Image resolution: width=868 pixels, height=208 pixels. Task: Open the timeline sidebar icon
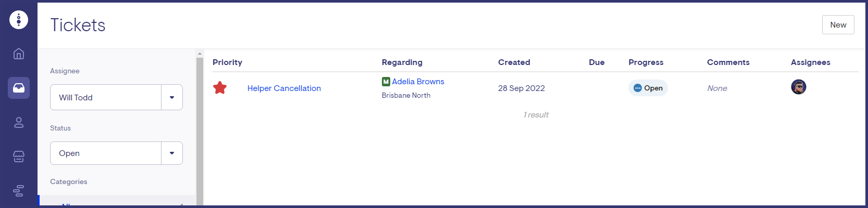tap(19, 191)
